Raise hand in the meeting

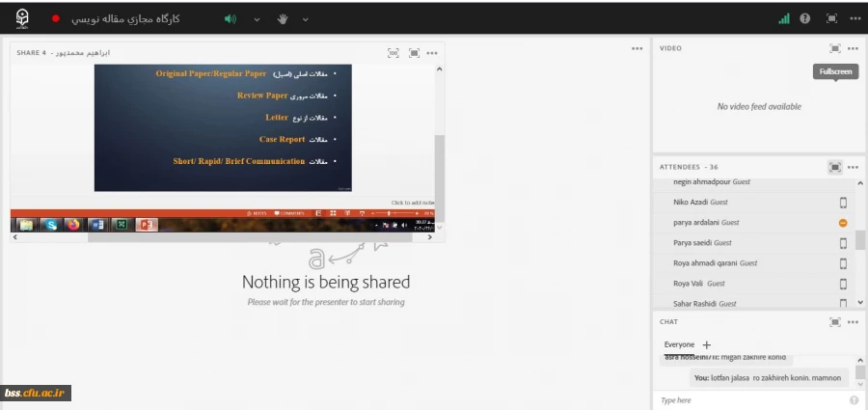(283, 18)
